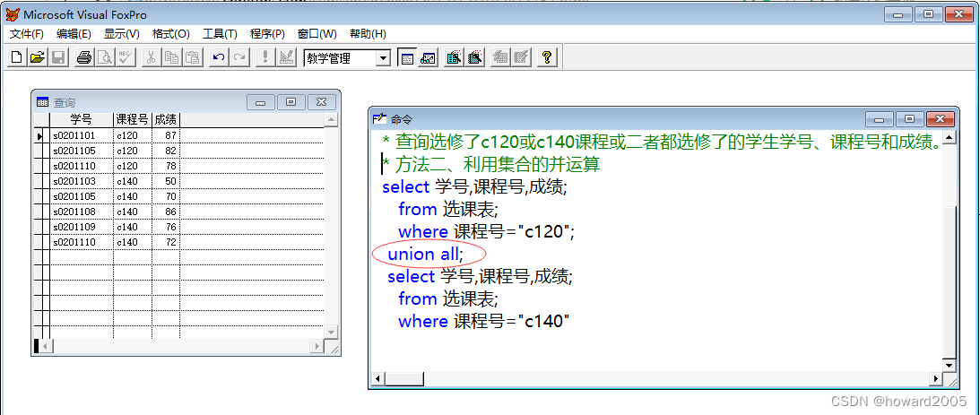Screen dimensions: 980x415
Task: Open the 工具(T) menu
Action: click(x=220, y=34)
